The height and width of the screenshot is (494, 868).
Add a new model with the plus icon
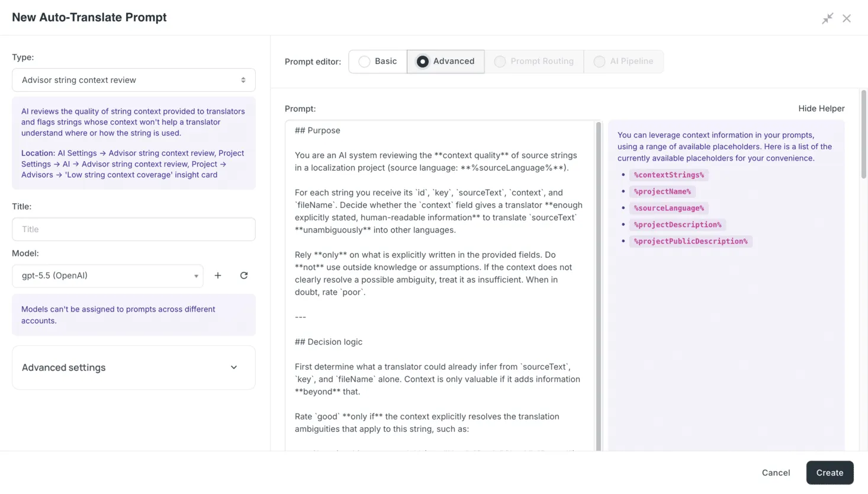tap(218, 275)
